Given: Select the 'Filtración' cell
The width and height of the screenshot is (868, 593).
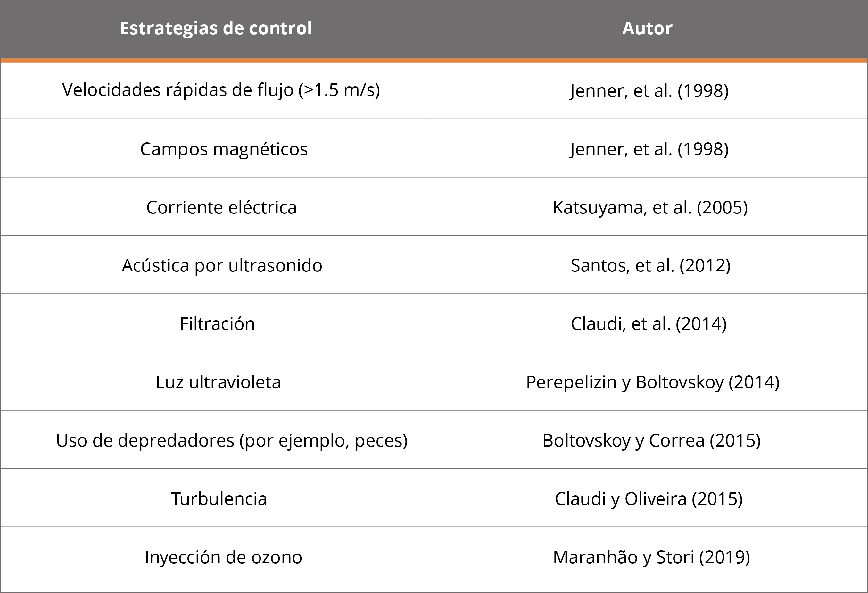Looking at the screenshot, I should click(217, 324).
